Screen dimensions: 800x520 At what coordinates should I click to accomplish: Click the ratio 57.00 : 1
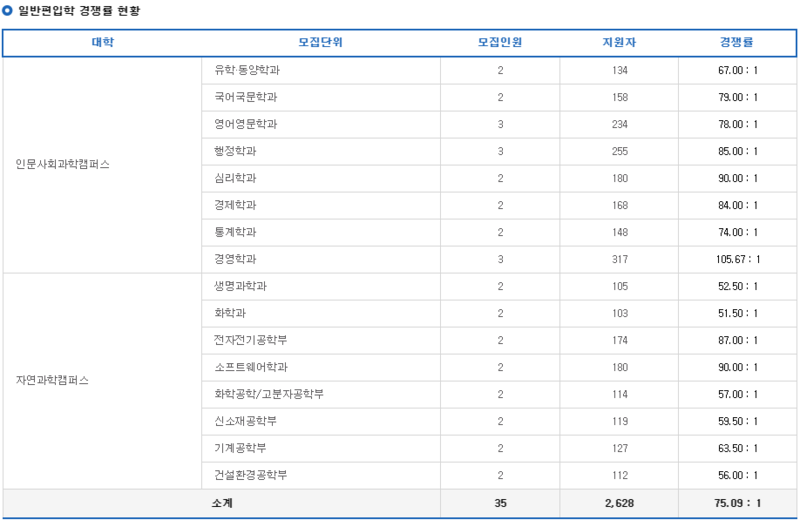coord(738,394)
